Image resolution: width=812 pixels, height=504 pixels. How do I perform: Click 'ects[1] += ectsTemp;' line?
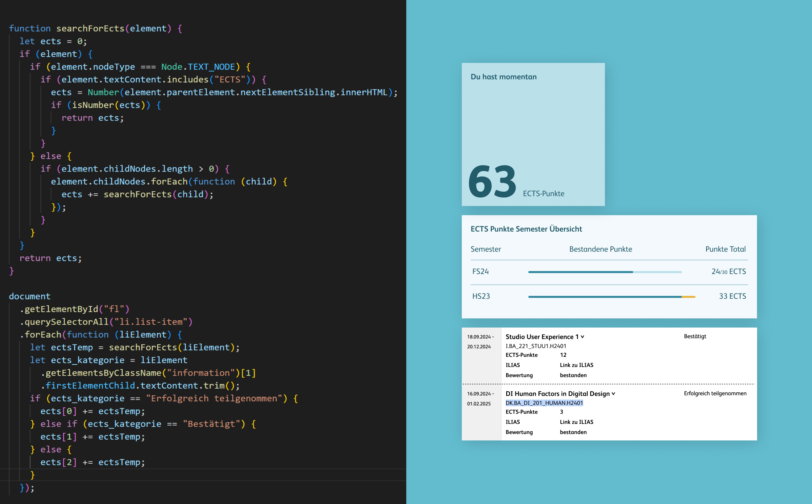93,437
